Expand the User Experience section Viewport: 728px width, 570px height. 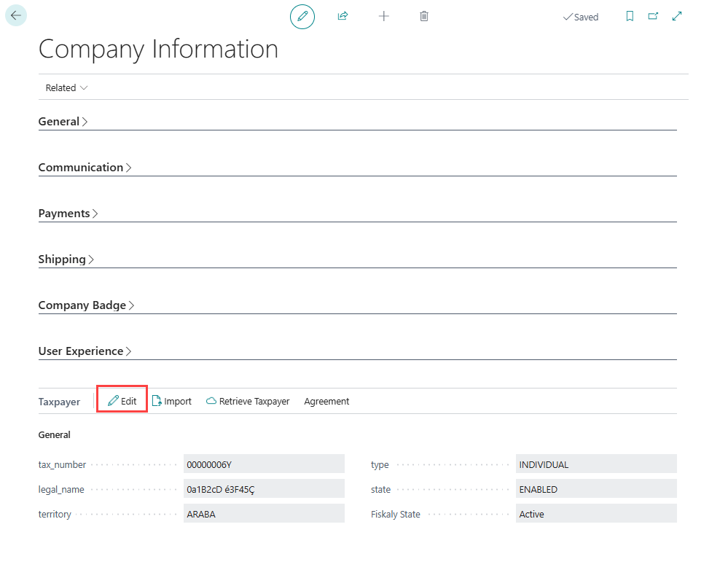(85, 351)
